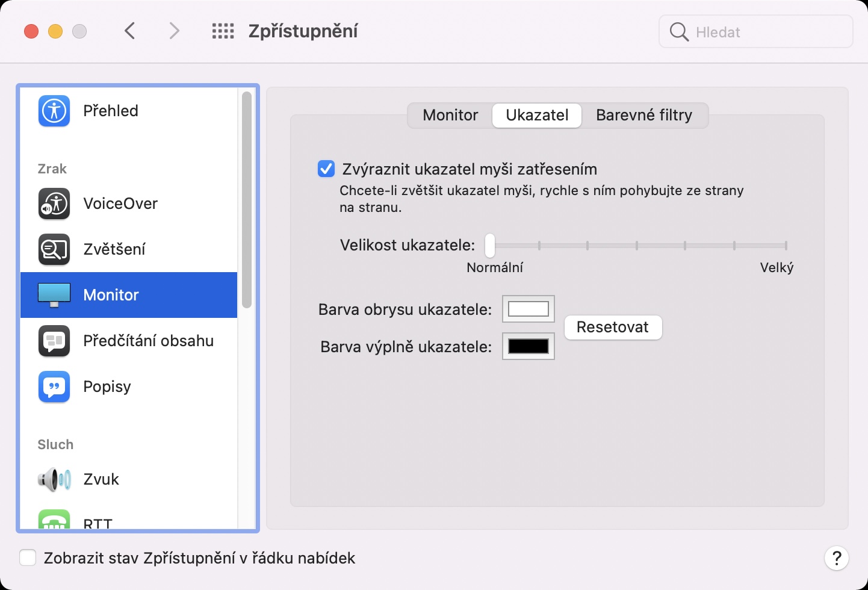The width and height of the screenshot is (868, 590).
Task: Open Předčítání obsahu speech icon
Action: click(x=54, y=341)
